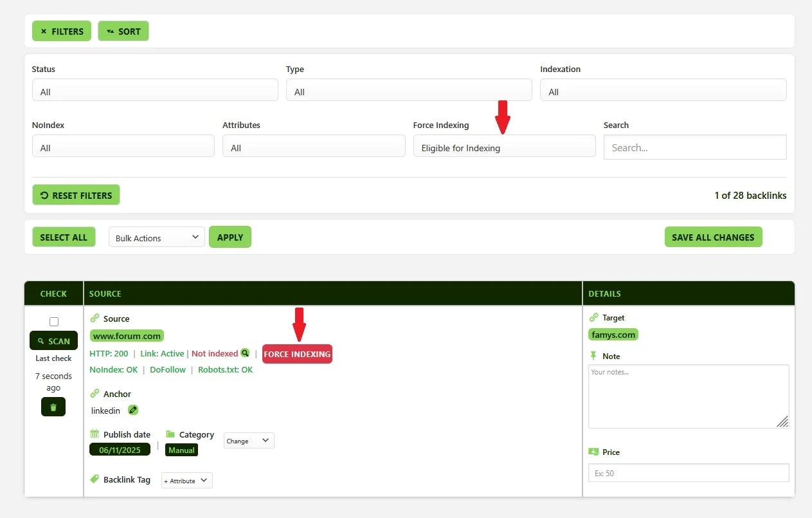The height and width of the screenshot is (518, 812).
Task: Select the backlink row checkbox
Action: [54, 321]
